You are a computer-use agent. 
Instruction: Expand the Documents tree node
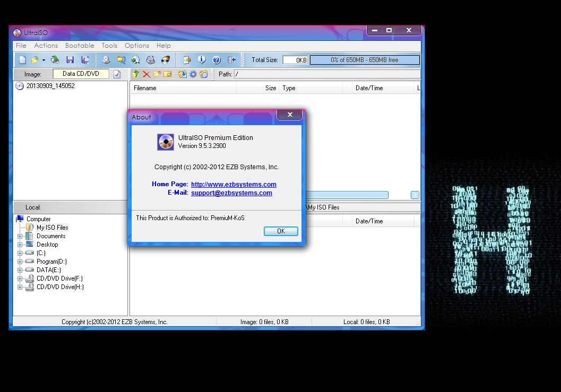tap(20, 236)
